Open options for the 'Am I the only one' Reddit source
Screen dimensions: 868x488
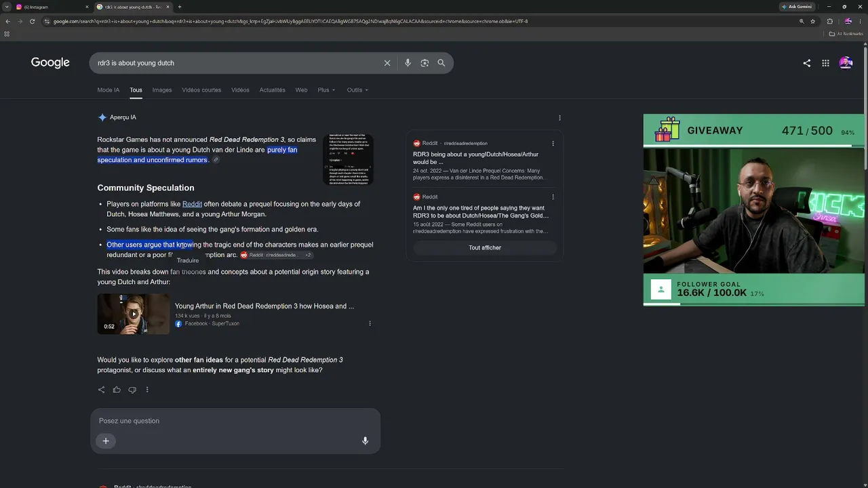pos(553,197)
